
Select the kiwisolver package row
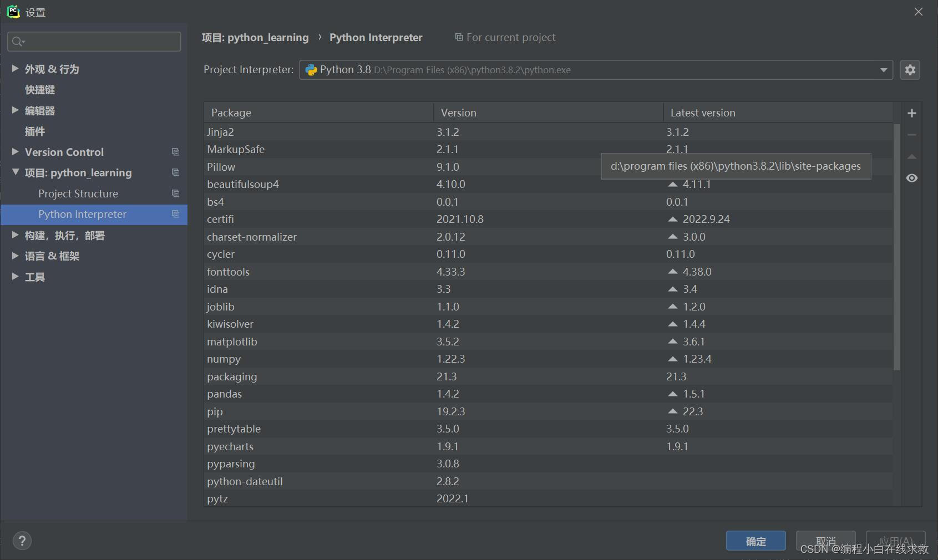pyautogui.click(x=548, y=324)
